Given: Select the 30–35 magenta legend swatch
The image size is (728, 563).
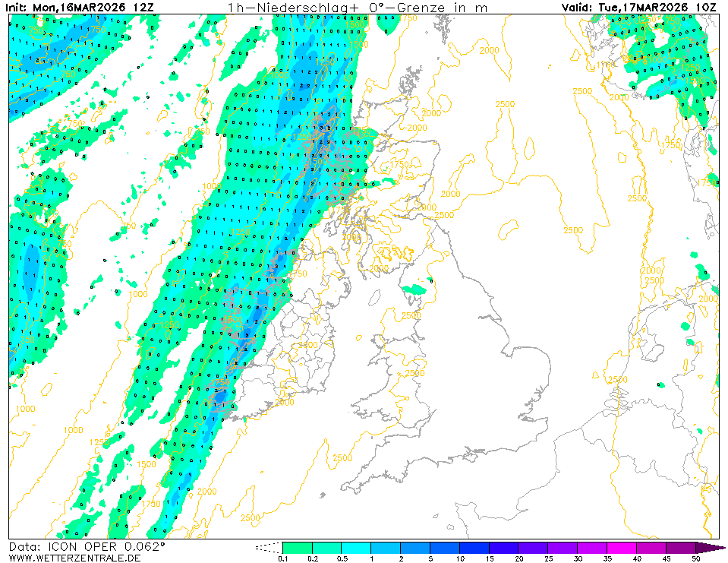Looking at the screenshot, I should pos(593,547).
